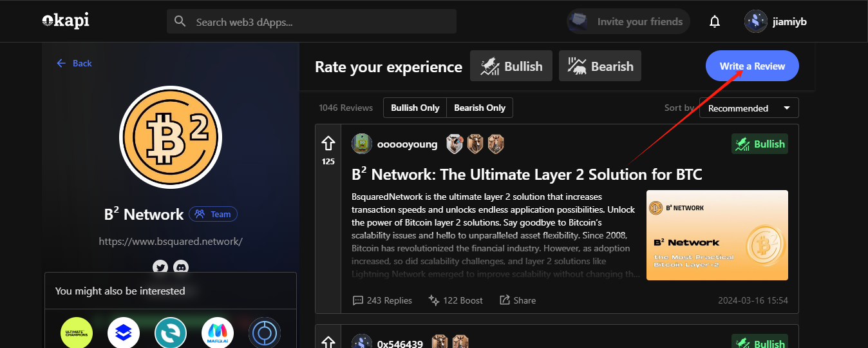
Task: Upvote 0x546439's review
Action: click(328, 342)
